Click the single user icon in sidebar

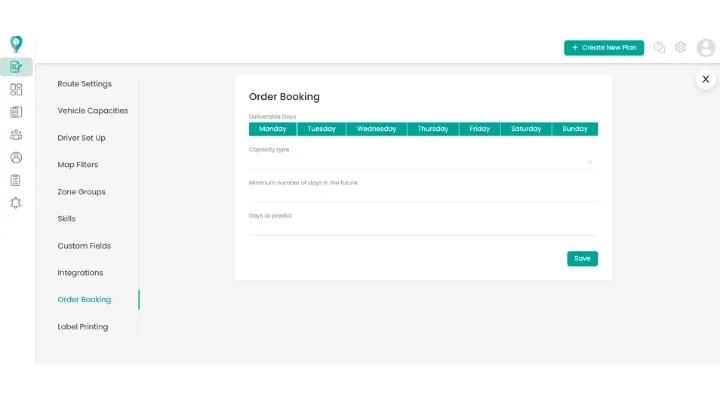[x=16, y=157]
